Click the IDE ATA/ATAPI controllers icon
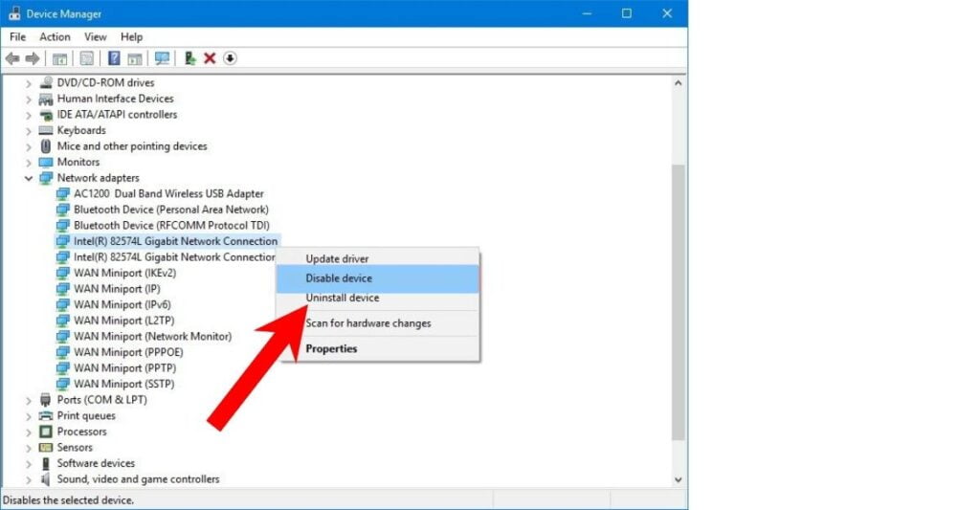The height and width of the screenshot is (510, 980). coord(46,115)
